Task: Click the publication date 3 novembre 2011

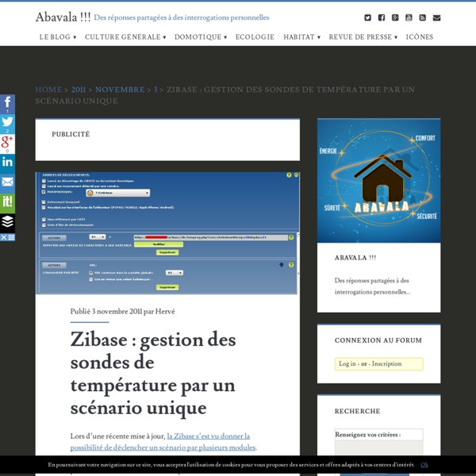Action: tap(117, 312)
